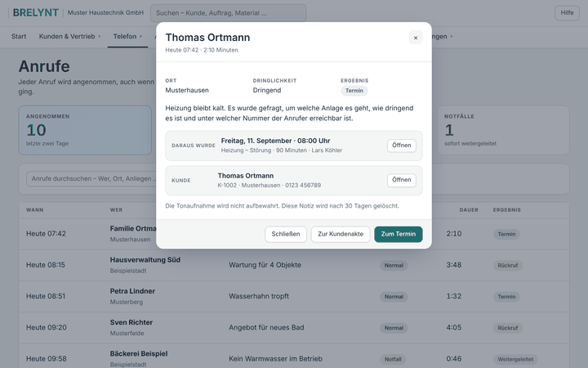Click Angebot für neues Bad entry
Viewport: 588px width, 368px height.
tap(266, 327)
